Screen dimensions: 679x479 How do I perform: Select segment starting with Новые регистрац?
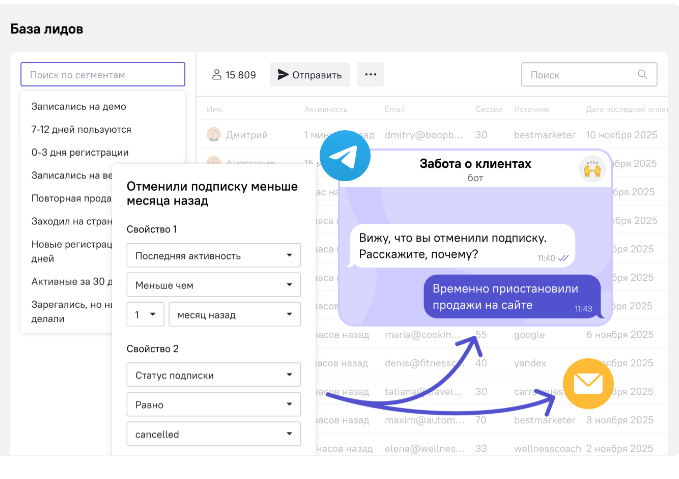click(x=71, y=251)
